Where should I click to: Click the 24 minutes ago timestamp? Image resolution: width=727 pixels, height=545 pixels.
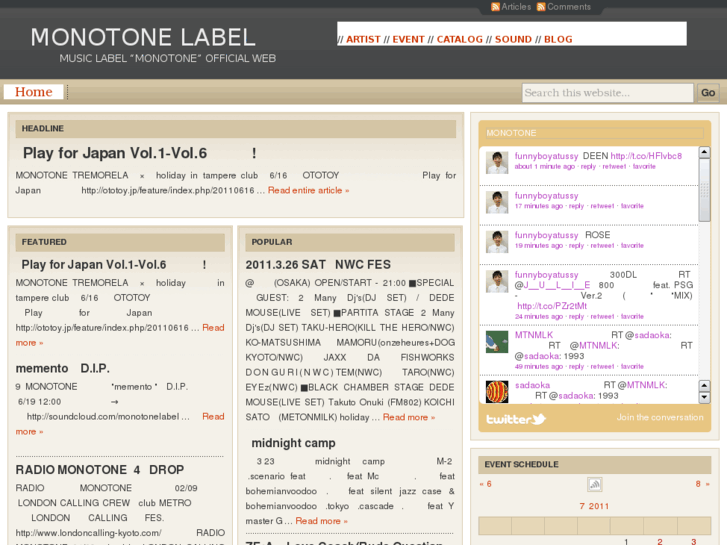(x=539, y=316)
